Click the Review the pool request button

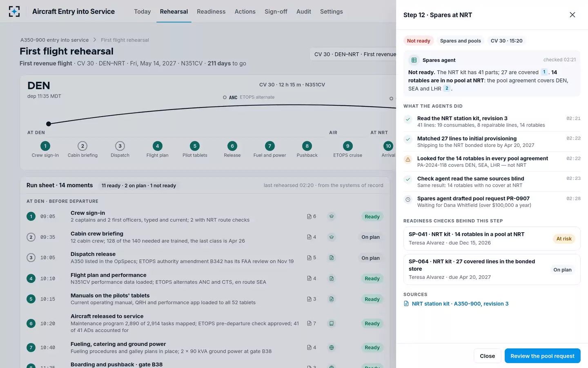(x=543, y=356)
